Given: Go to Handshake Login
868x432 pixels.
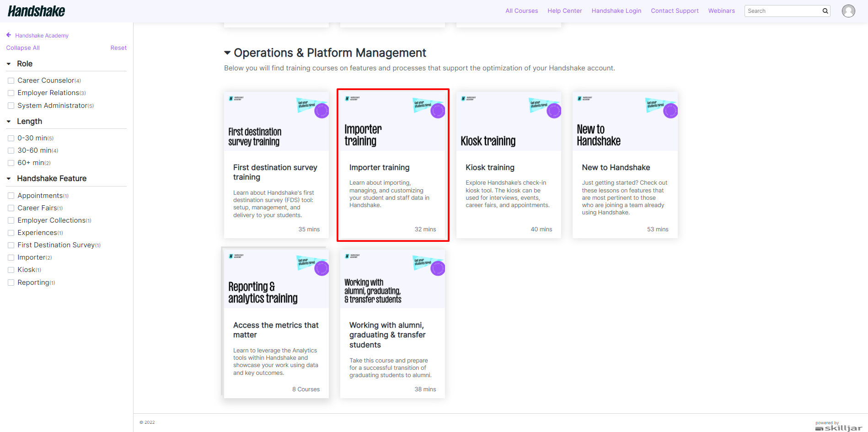Looking at the screenshot, I should (616, 11).
